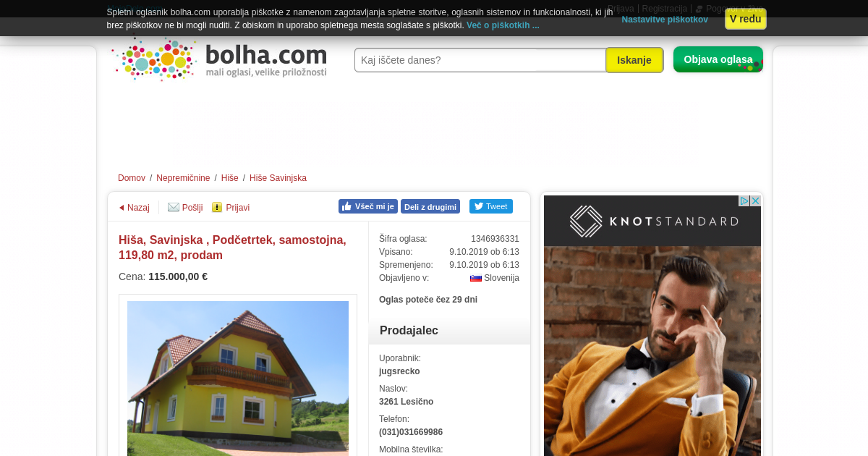868x456 pixels.
Task: Click the Facebook Všeč mi je thumbs-up button
Action: tap(368, 206)
